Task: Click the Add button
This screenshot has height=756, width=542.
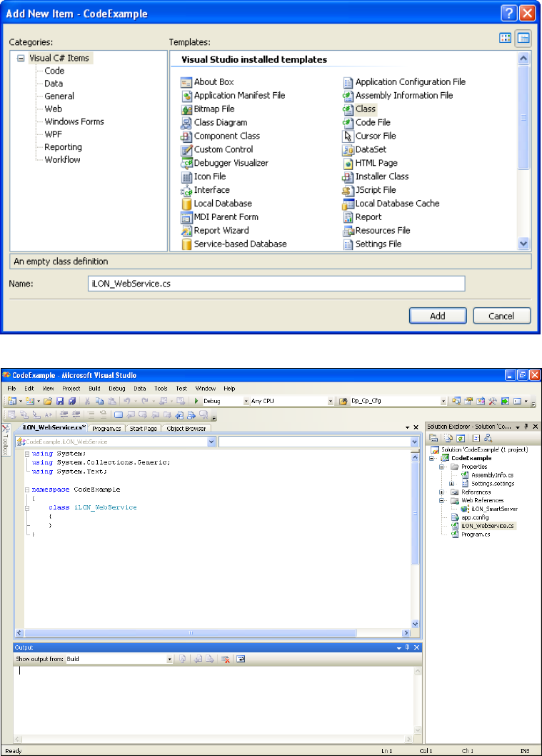Action: [x=438, y=316]
